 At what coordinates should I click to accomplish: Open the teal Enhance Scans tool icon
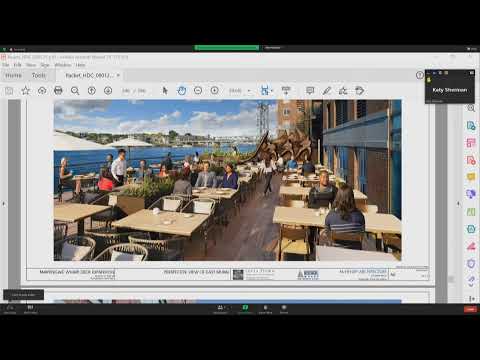pyautogui.click(x=471, y=229)
